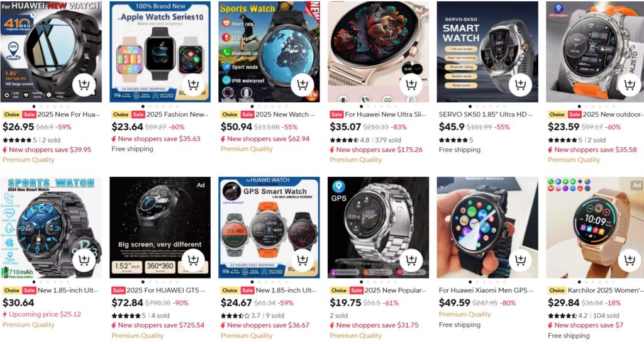Select the first carousel dot under SERVO SK50 image
Image resolution: width=644 pixels, height=344 pixels.
coord(470,106)
